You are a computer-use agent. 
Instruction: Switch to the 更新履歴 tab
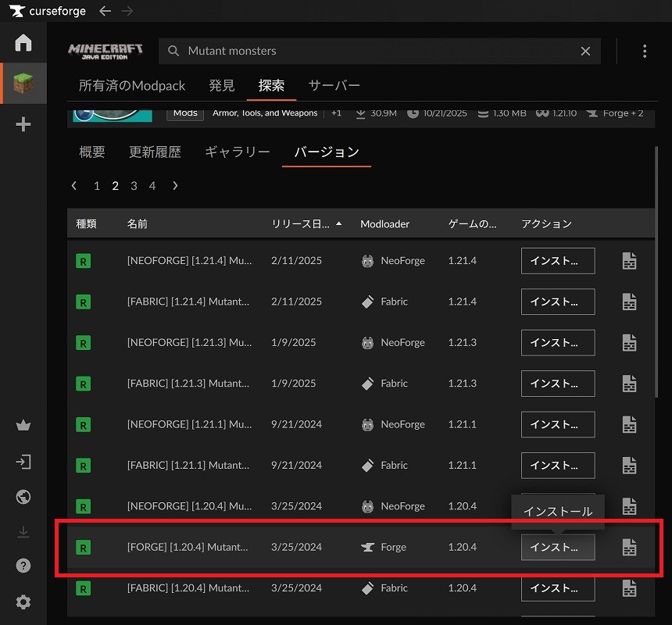155,152
